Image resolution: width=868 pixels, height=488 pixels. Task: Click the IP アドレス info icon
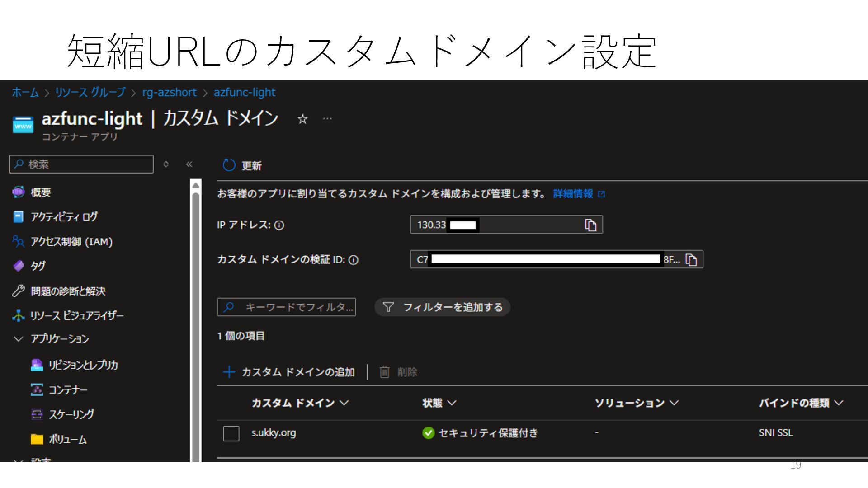279,225
